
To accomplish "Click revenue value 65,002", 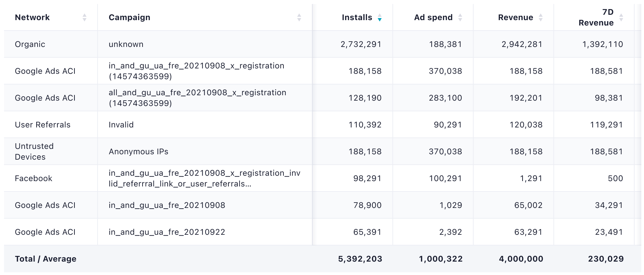I will click(x=528, y=205).
